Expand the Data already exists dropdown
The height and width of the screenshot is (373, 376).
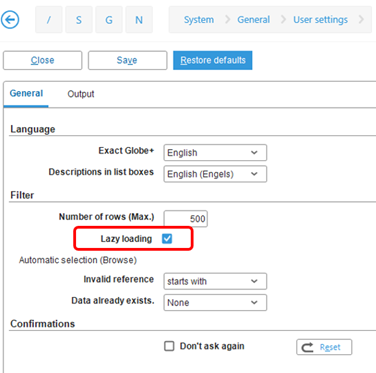point(215,303)
